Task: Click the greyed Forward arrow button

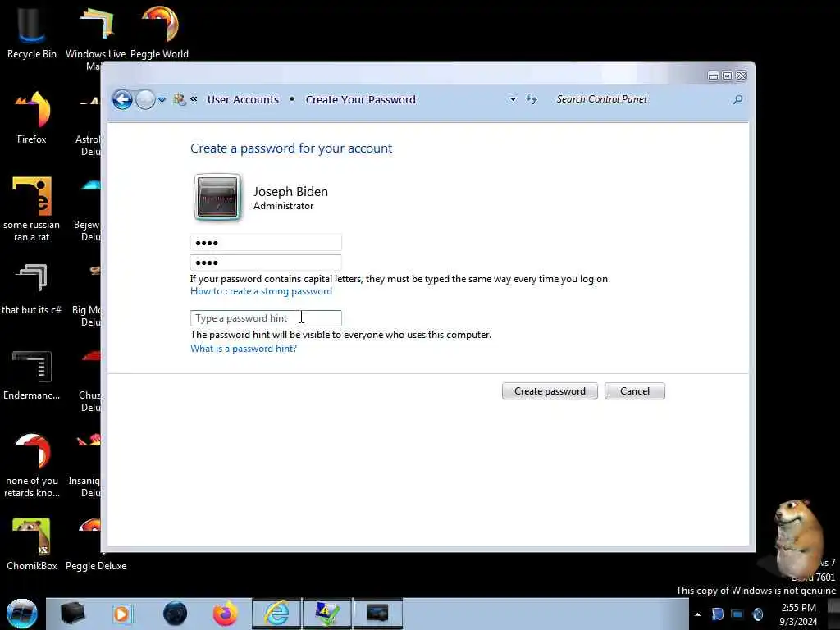Action: 145,99
